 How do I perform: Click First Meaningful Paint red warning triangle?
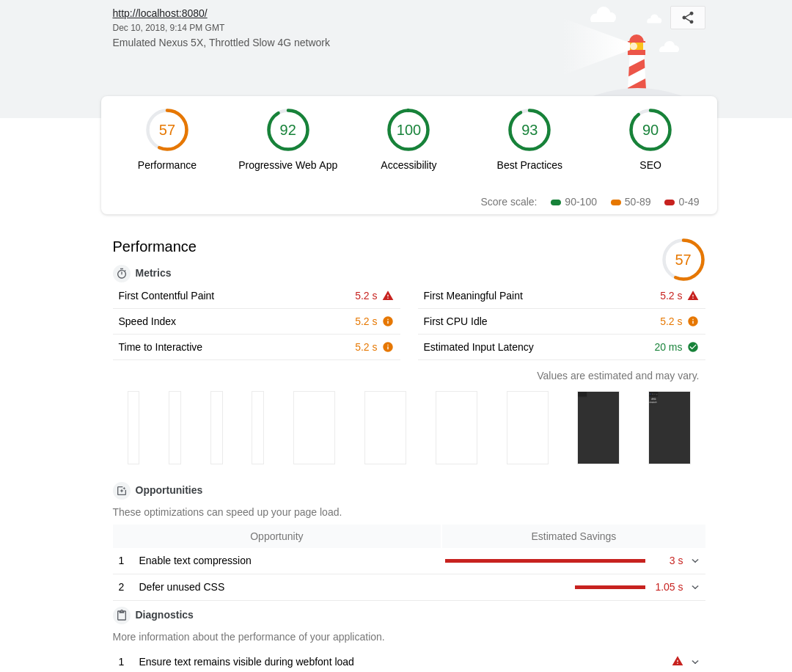tap(693, 296)
